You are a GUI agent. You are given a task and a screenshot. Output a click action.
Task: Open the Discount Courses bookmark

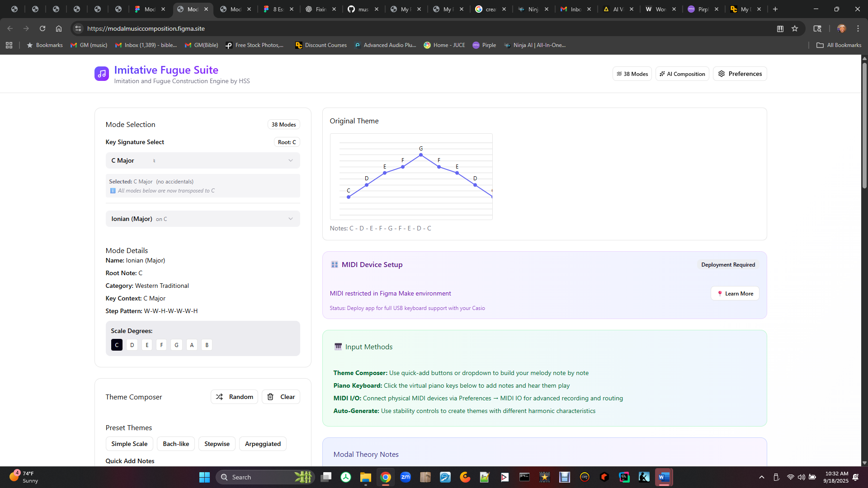point(321,45)
